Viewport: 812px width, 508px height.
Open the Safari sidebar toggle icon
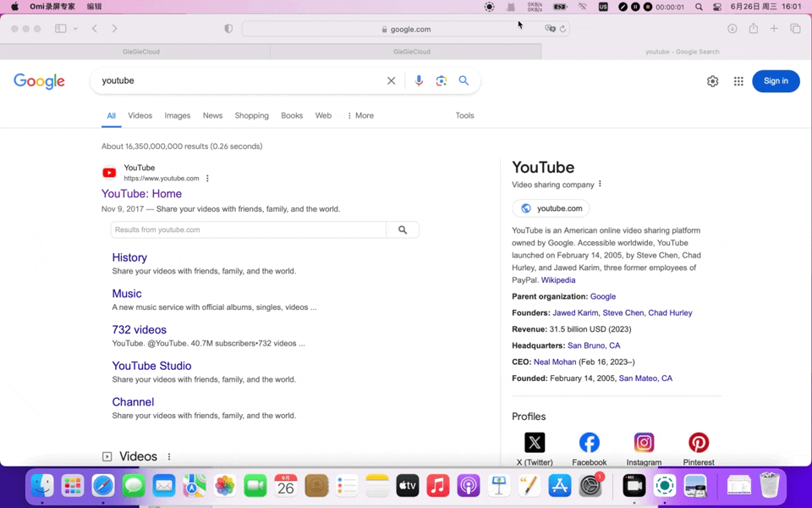[61, 29]
